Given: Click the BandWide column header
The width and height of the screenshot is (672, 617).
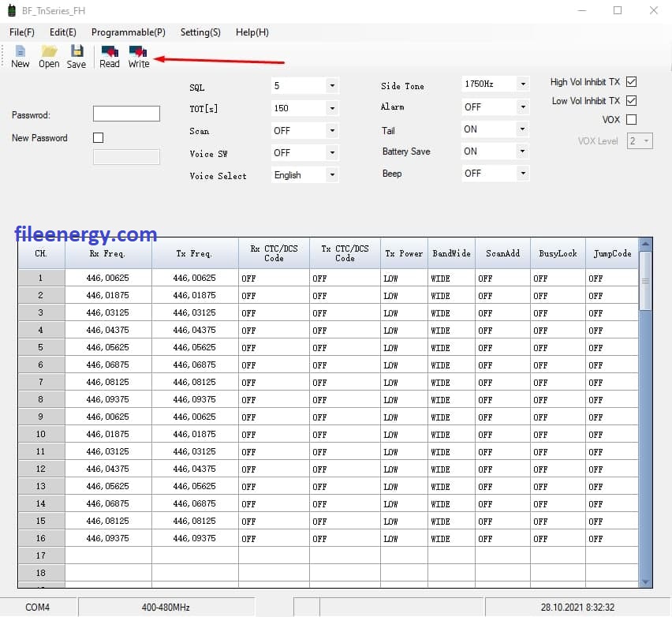Looking at the screenshot, I should click(451, 253).
